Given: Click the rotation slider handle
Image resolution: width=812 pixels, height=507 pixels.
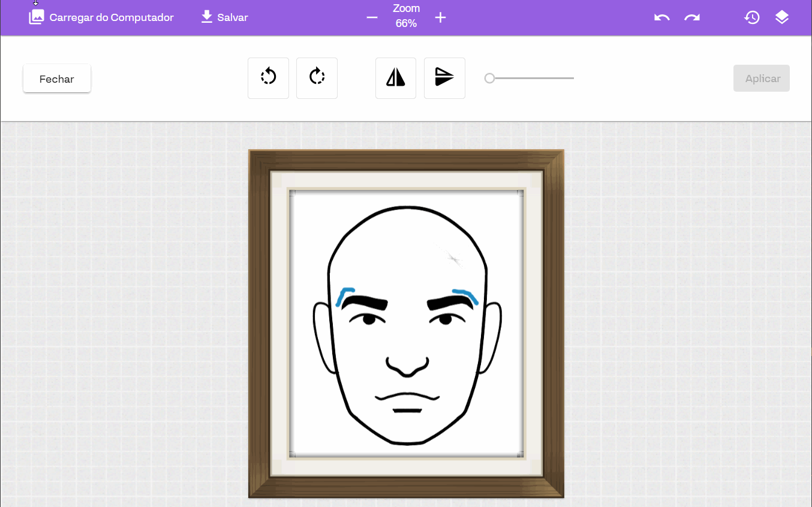Looking at the screenshot, I should [x=489, y=79].
